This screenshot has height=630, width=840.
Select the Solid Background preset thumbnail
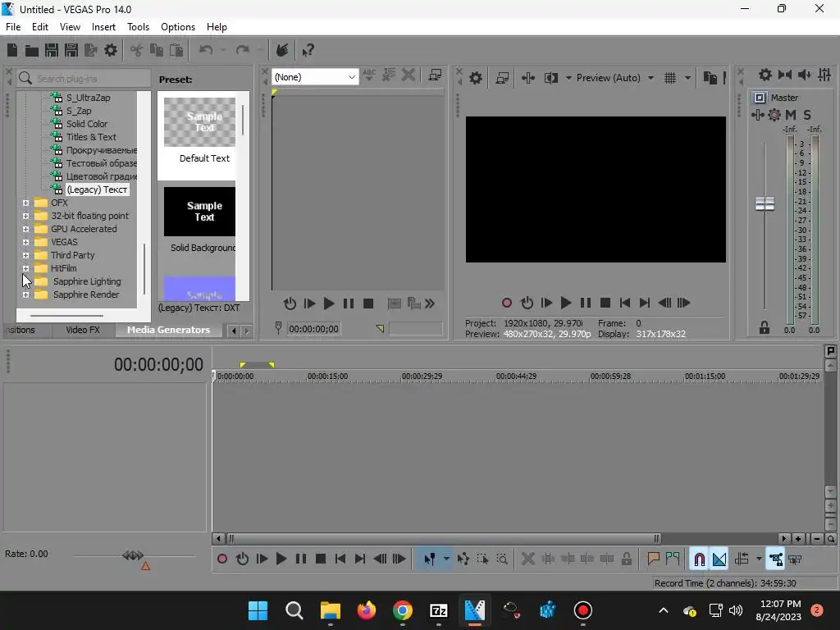pos(199,212)
